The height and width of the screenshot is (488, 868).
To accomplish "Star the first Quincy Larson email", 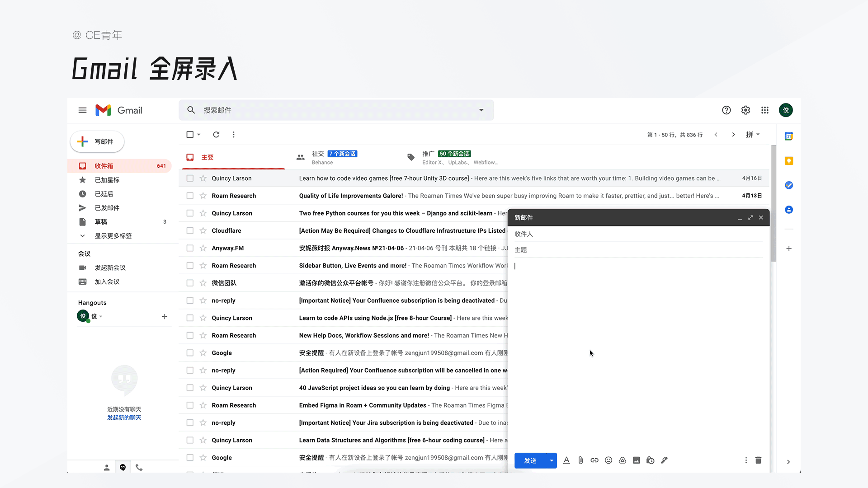I will click(203, 178).
